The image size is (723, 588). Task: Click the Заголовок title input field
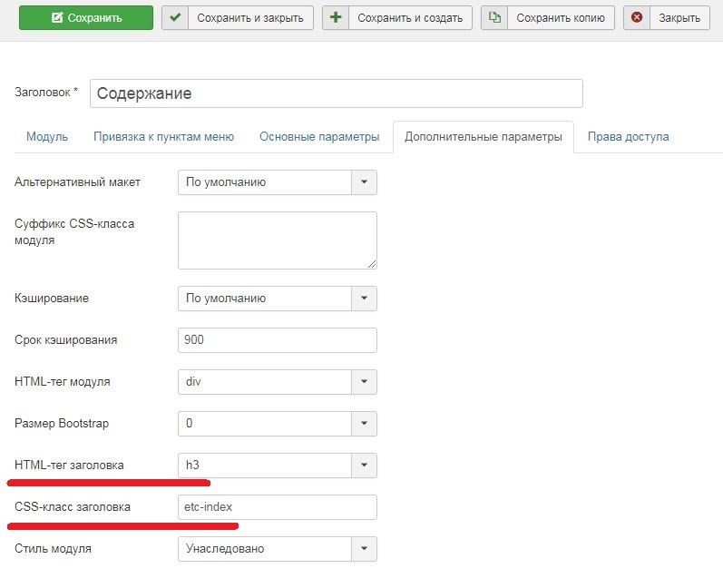336,93
